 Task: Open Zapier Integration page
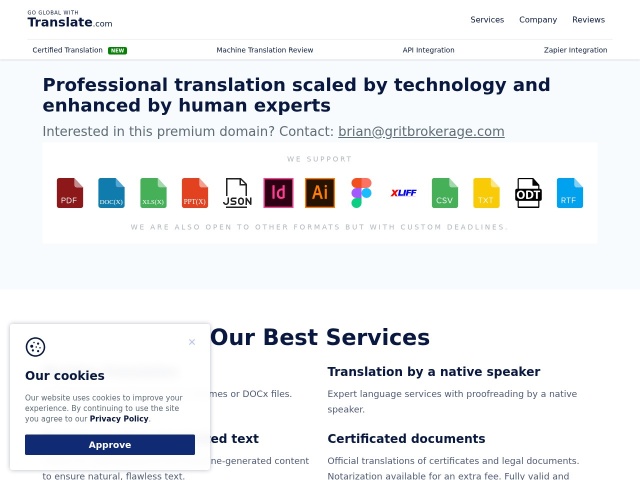click(575, 50)
